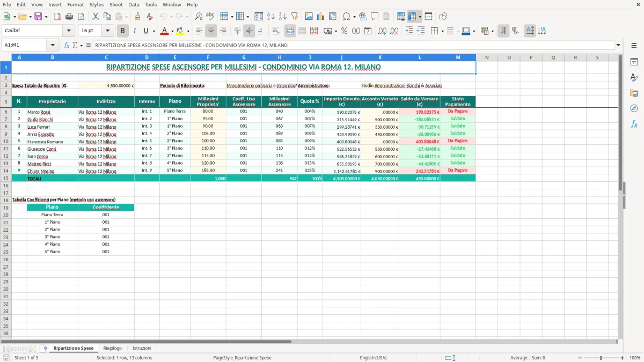Toggle Print Preview icon
This screenshot has width=644, height=362.
click(81, 17)
